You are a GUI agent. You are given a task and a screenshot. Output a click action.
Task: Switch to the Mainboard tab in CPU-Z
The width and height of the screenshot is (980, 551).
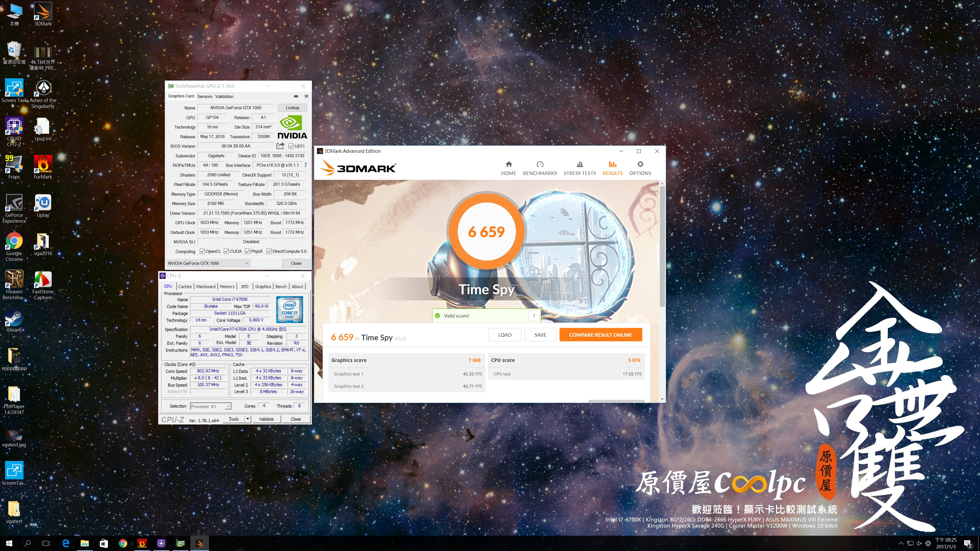click(x=206, y=286)
